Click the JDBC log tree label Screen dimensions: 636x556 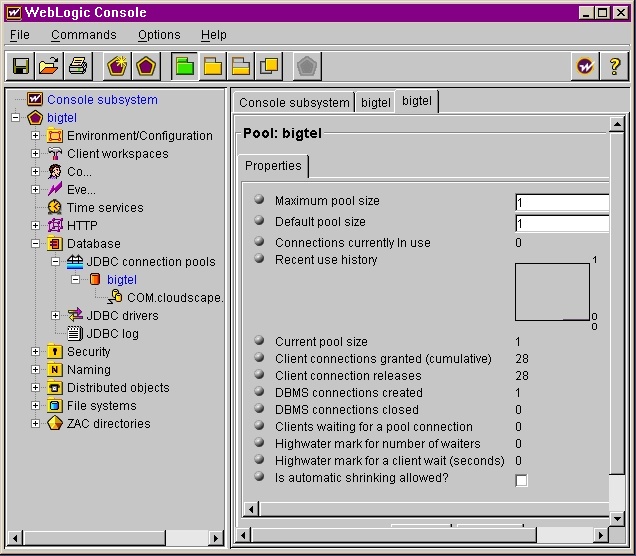point(112,333)
